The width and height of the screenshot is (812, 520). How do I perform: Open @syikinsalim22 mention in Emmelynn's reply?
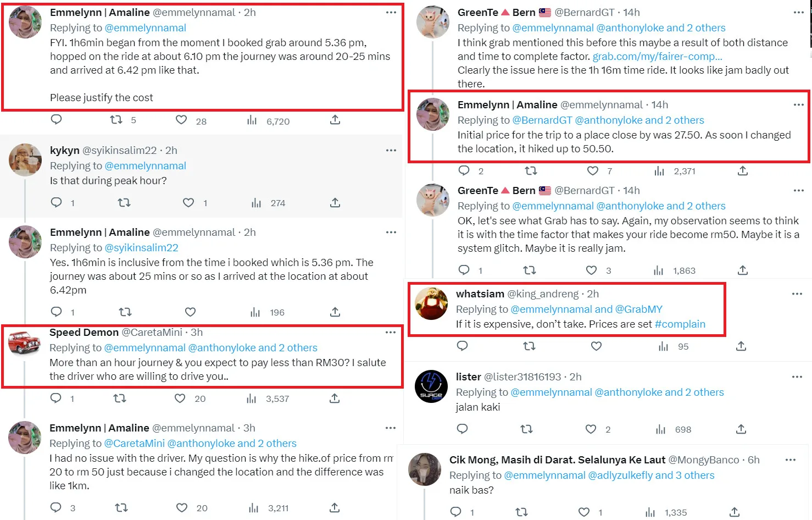click(141, 247)
